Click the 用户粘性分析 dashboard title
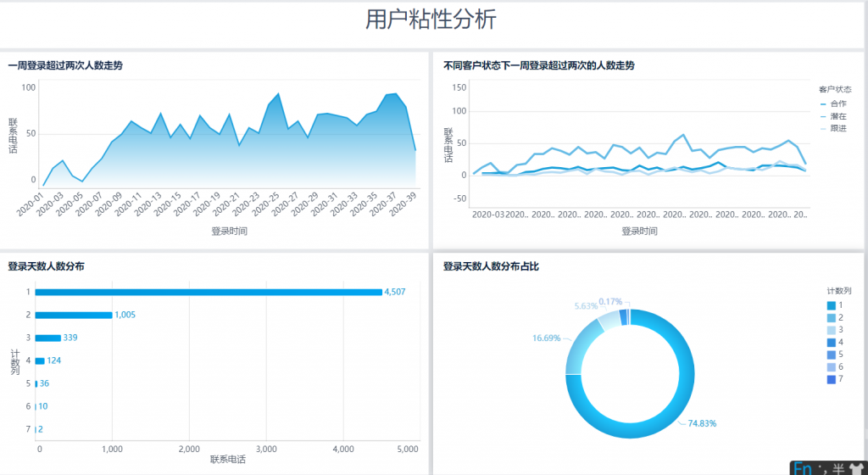Screen dimensions: 868x475 click(x=431, y=20)
